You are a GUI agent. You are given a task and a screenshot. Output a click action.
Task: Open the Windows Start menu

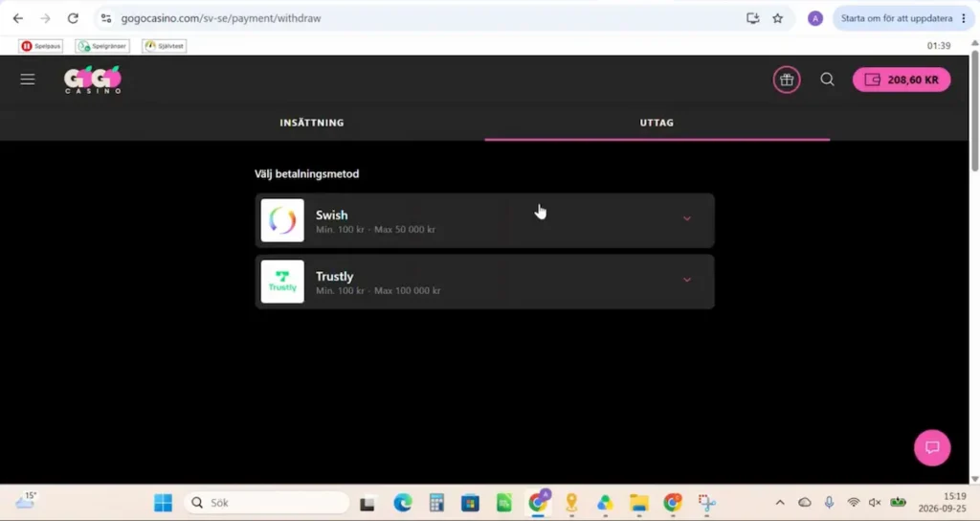[163, 502]
